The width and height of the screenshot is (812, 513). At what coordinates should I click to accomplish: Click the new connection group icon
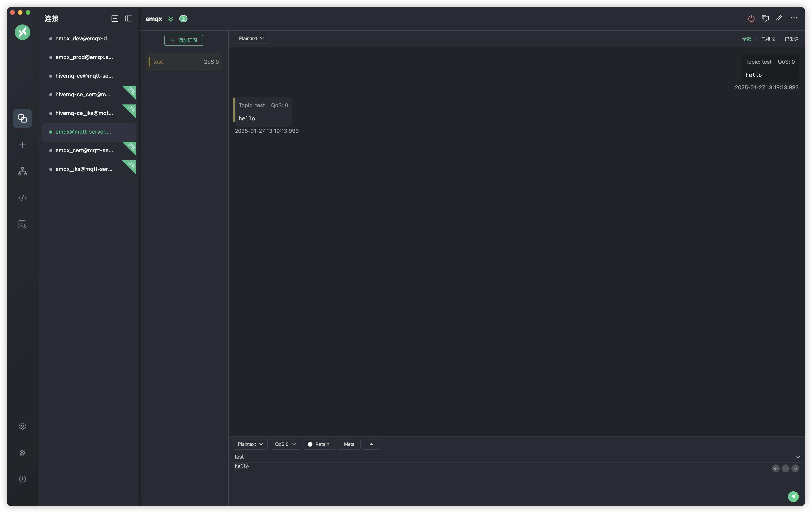click(115, 19)
